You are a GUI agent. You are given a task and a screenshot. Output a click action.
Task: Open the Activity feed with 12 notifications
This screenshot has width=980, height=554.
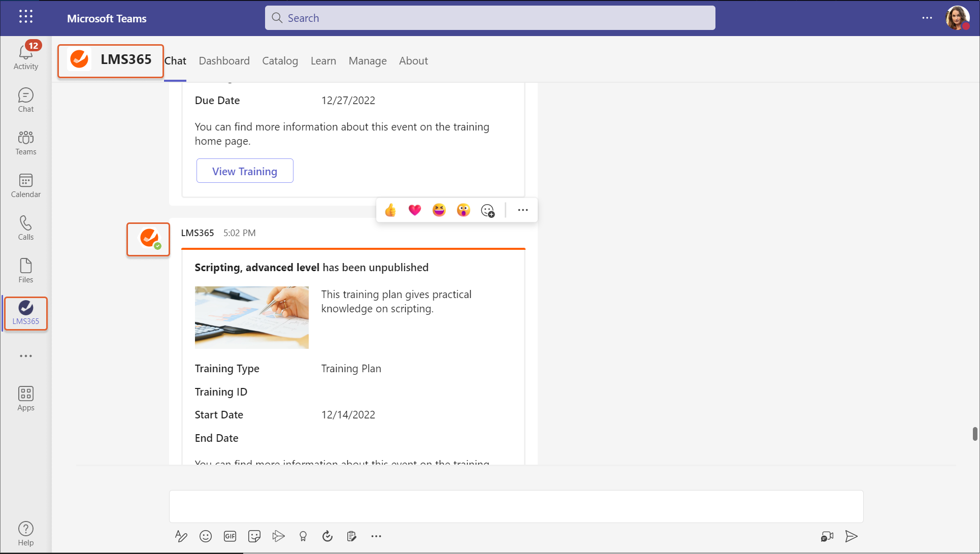[x=26, y=56]
